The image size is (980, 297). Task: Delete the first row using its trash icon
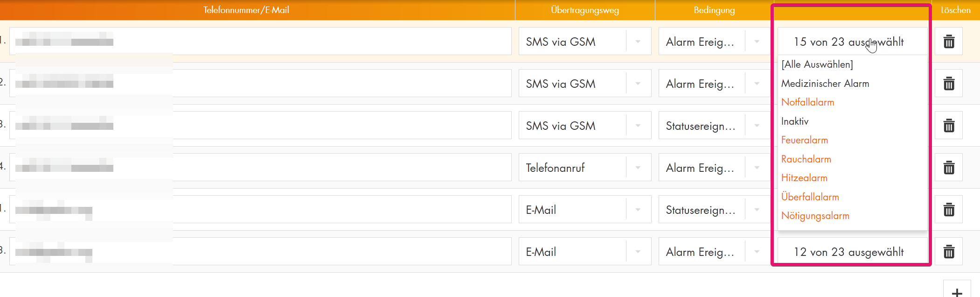949,42
